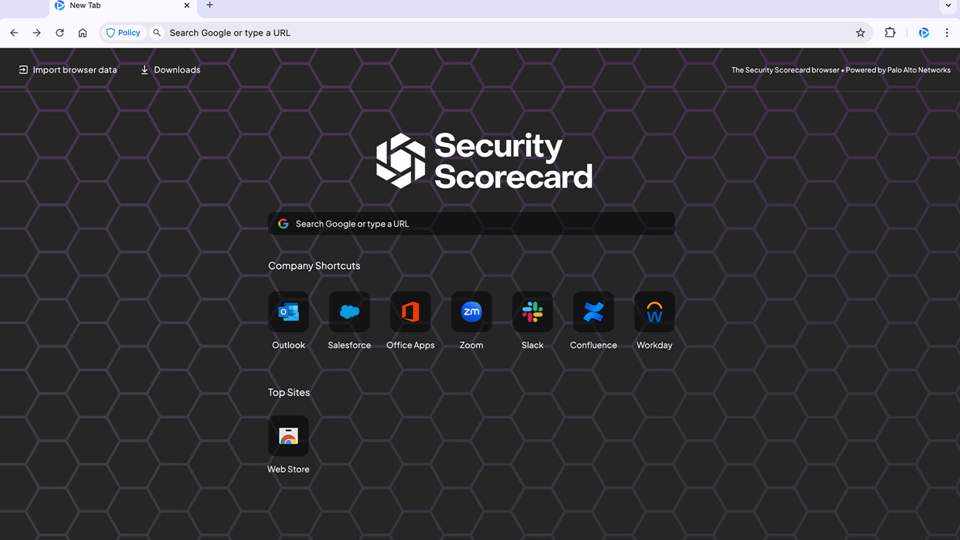This screenshot has height=540, width=960.
Task: Click the Google search box on page
Action: pos(471,223)
